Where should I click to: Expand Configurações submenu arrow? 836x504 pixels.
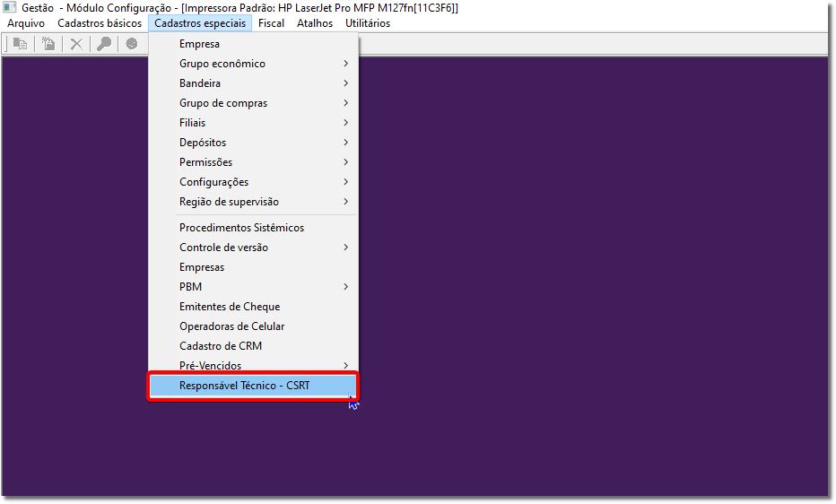[346, 182]
